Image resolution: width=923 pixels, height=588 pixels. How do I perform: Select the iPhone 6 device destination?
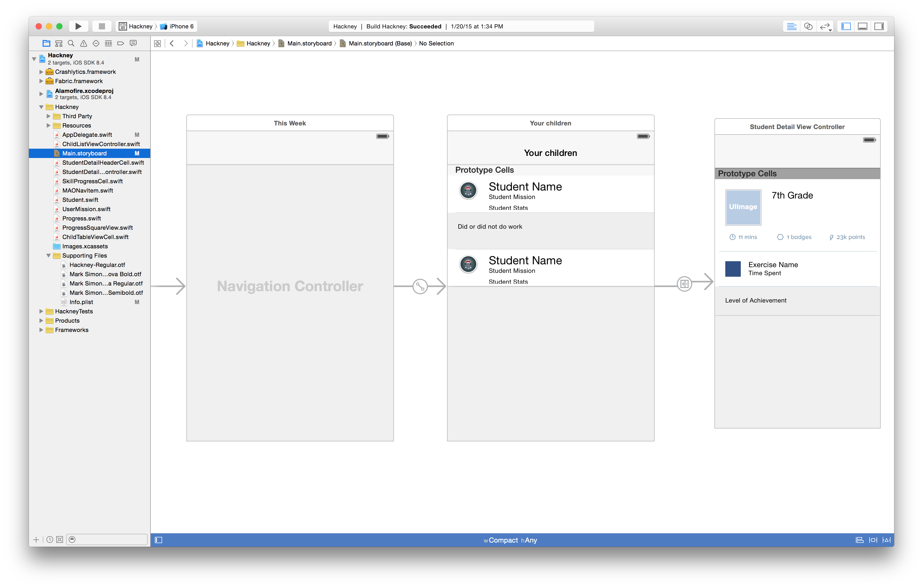tap(181, 26)
